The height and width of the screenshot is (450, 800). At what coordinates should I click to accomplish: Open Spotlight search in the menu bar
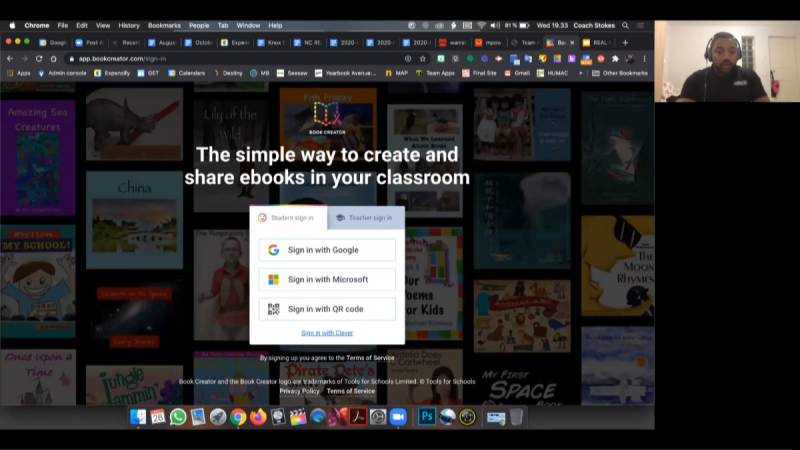pyautogui.click(x=625, y=26)
